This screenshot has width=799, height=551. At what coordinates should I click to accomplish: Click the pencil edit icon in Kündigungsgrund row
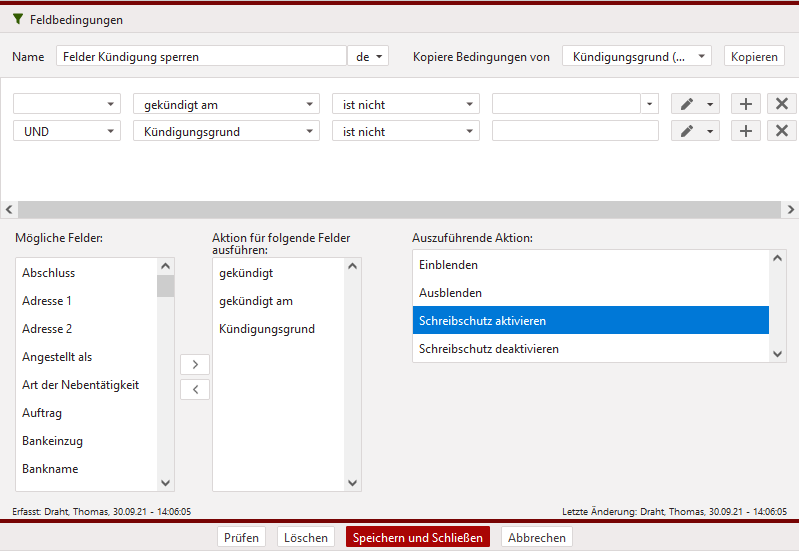pyautogui.click(x=687, y=131)
